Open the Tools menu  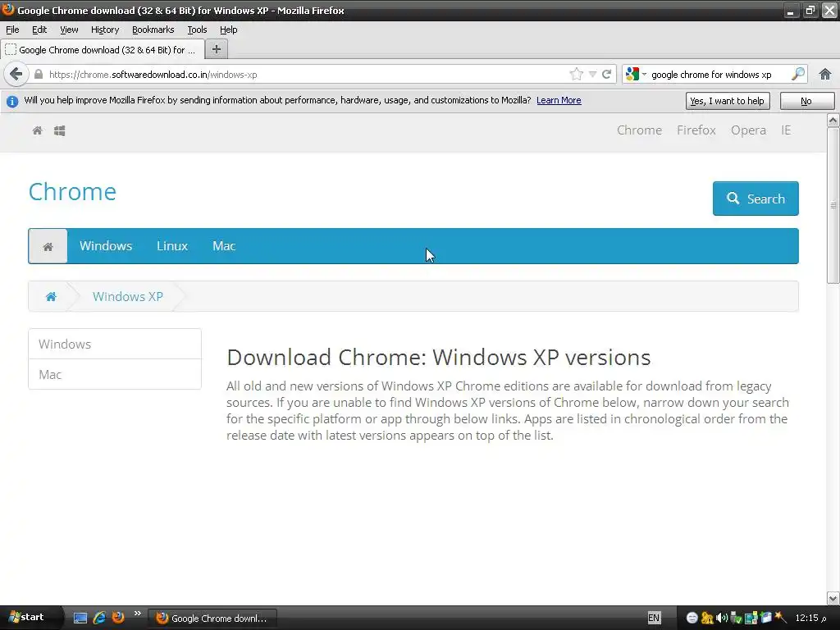(197, 30)
